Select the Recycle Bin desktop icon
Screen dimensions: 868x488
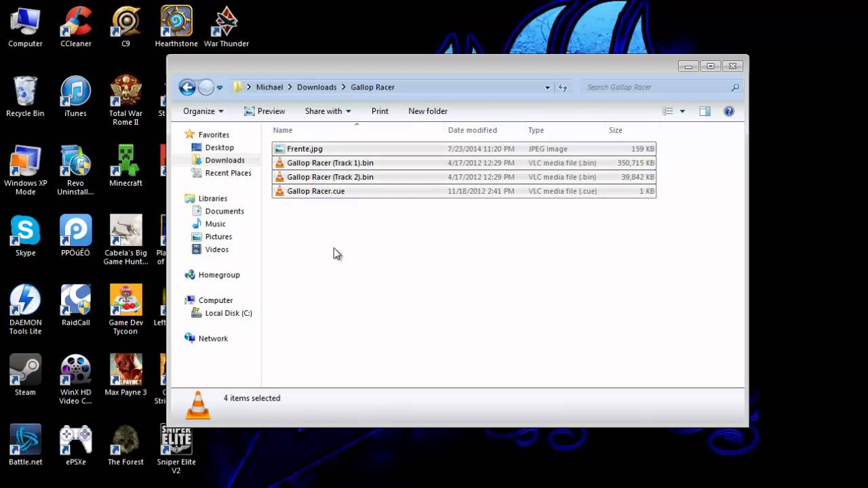point(25,96)
